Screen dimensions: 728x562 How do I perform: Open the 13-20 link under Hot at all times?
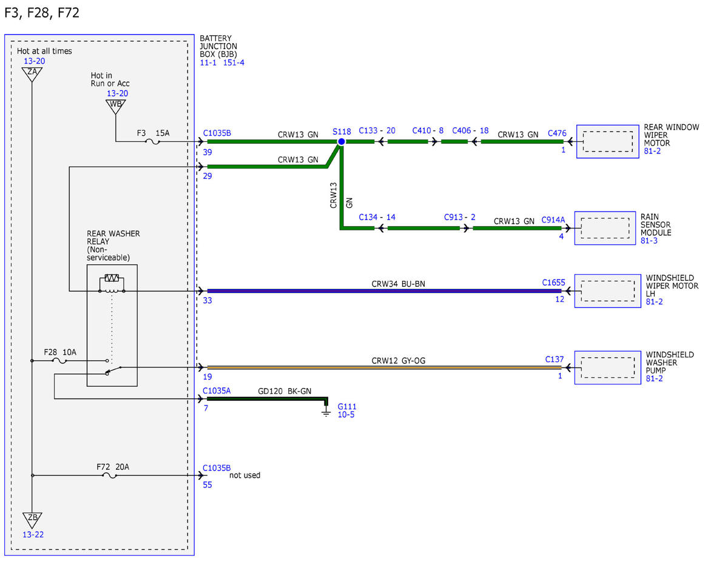point(34,61)
